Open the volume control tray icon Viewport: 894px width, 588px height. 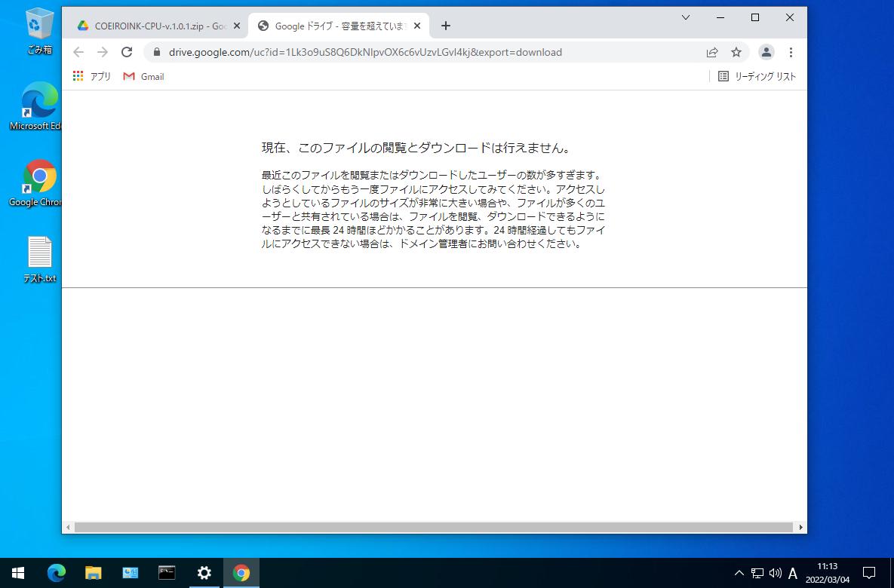pyautogui.click(x=776, y=573)
